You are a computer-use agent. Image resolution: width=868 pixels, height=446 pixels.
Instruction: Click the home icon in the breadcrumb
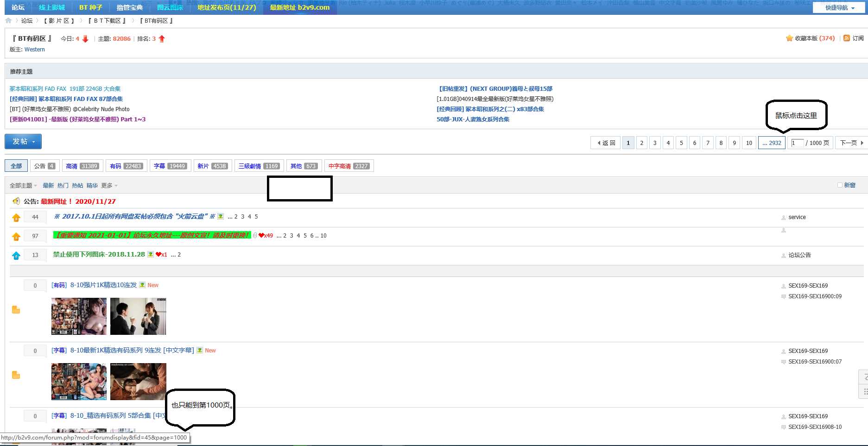8,20
